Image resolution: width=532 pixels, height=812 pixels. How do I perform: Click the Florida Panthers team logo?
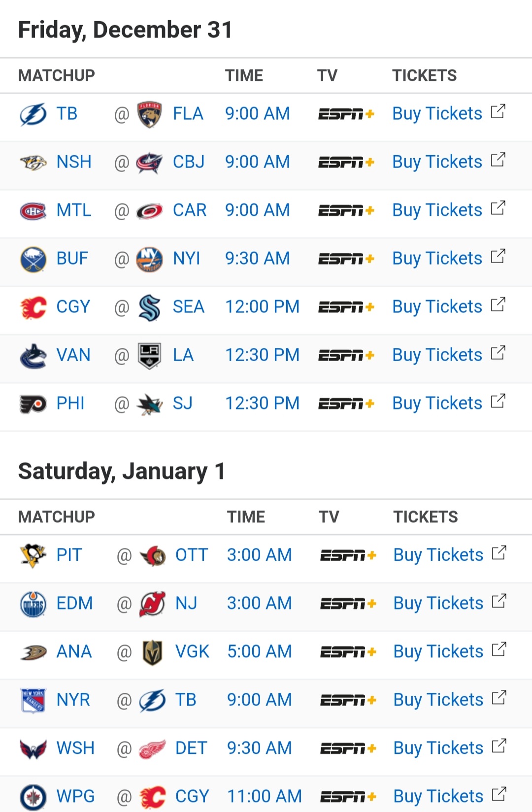pos(149,114)
